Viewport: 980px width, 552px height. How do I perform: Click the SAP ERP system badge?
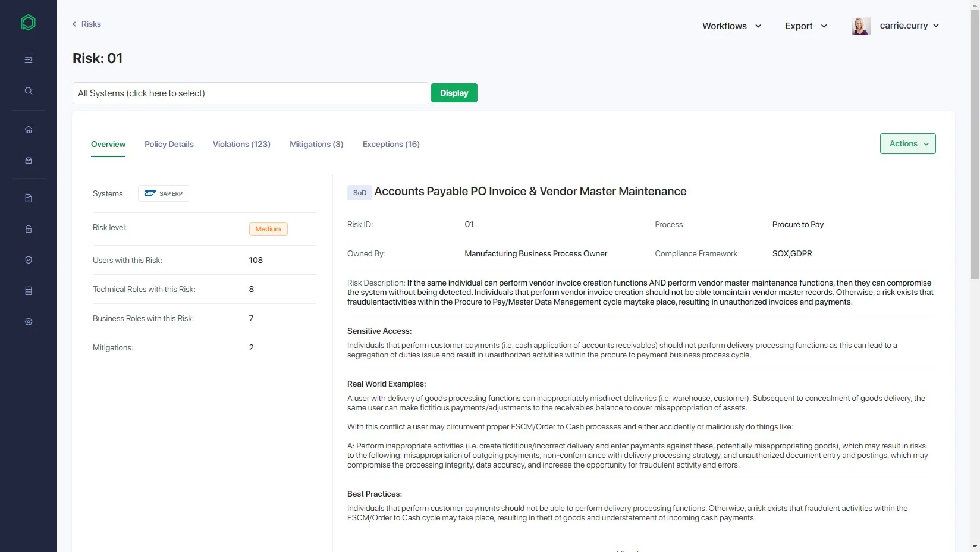coord(164,193)
